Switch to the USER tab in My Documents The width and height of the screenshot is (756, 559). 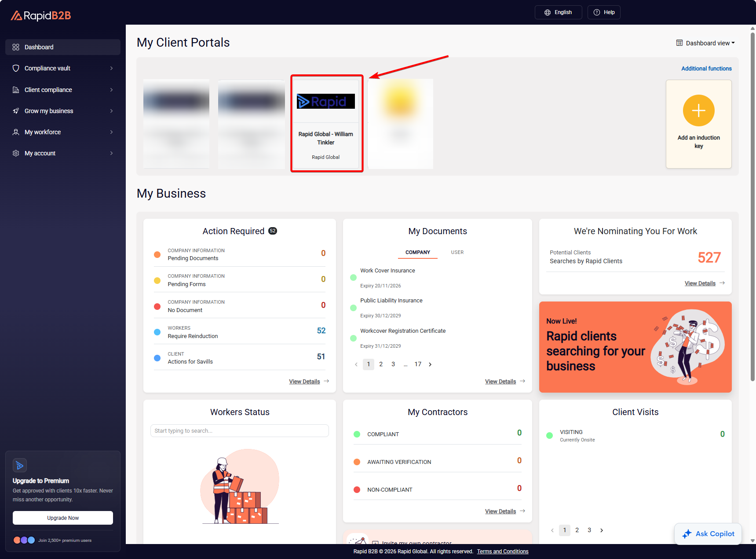click(x=457, y=252)
